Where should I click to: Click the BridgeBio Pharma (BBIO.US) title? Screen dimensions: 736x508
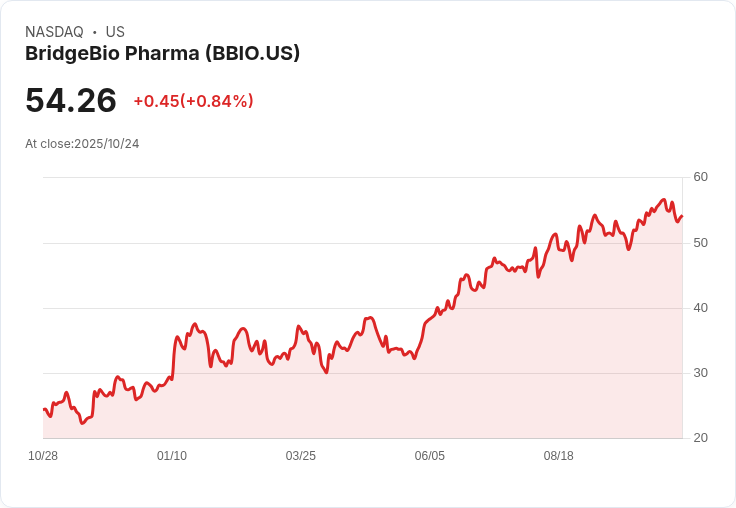point(162,53)
